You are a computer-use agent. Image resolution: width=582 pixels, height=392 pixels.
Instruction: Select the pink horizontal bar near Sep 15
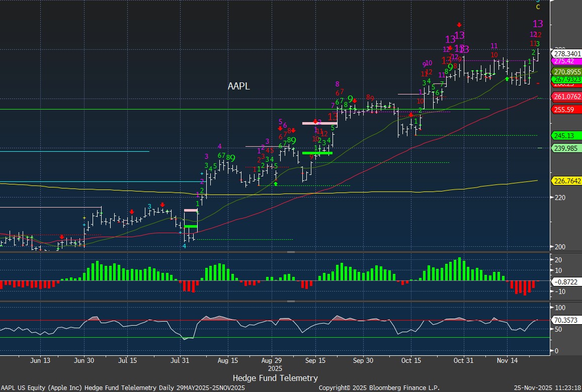point(319,123)
